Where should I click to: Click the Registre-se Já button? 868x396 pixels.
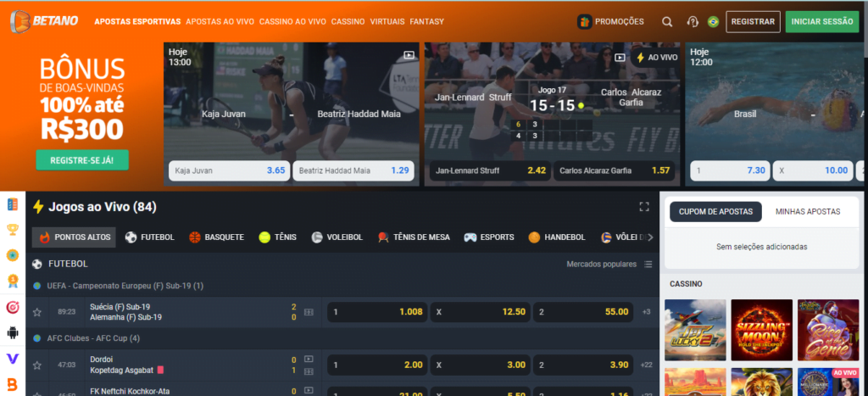[x=82, y=159]
